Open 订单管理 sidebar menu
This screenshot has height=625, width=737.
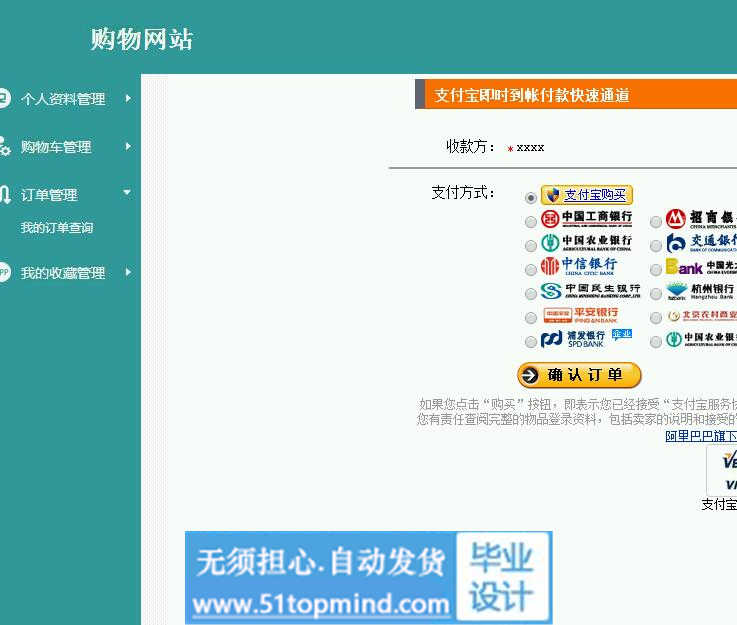49,195
